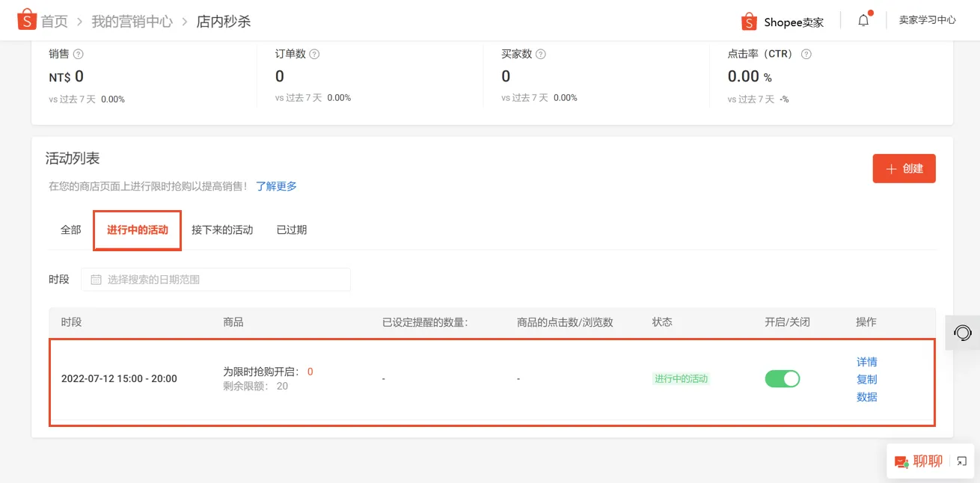The image size is (980, 483).
Task: Click the headset support icon on the right edge
Action: click(963, 332)
